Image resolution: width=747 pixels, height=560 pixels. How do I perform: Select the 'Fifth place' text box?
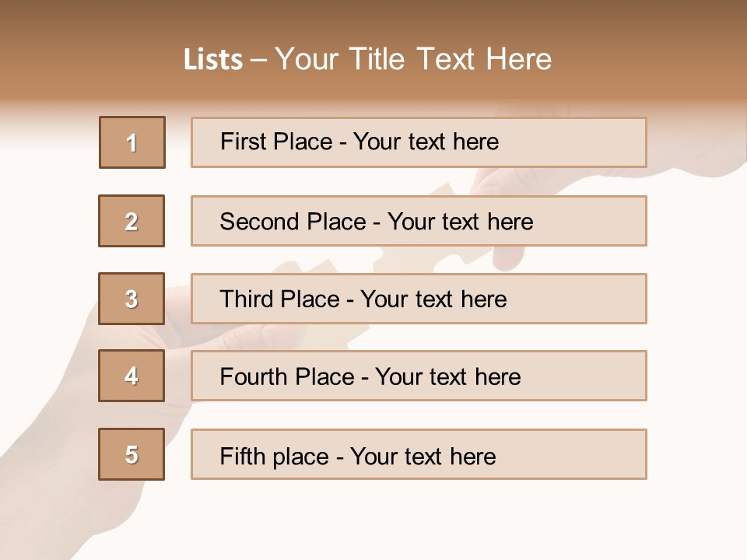click(419, 454)
